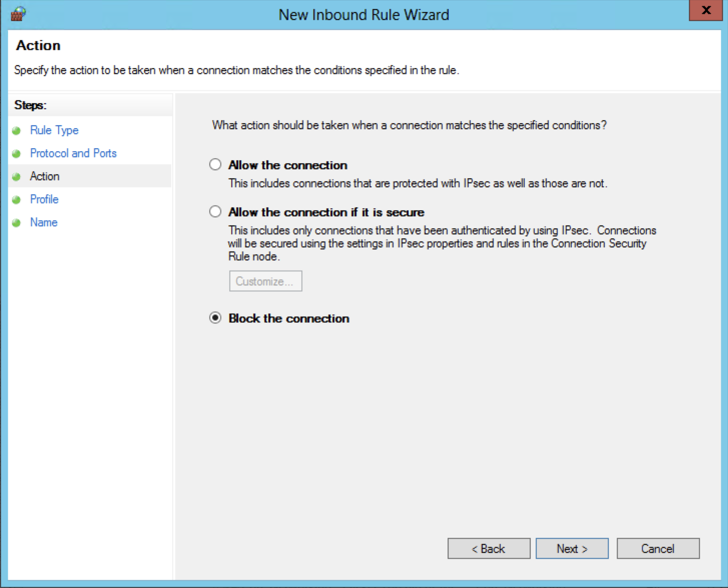The height and width of the screenshot is (588, 728).
Task: Click the 'New Inbound Rule Wizard' title bar text
Action: tap(363, 15)
